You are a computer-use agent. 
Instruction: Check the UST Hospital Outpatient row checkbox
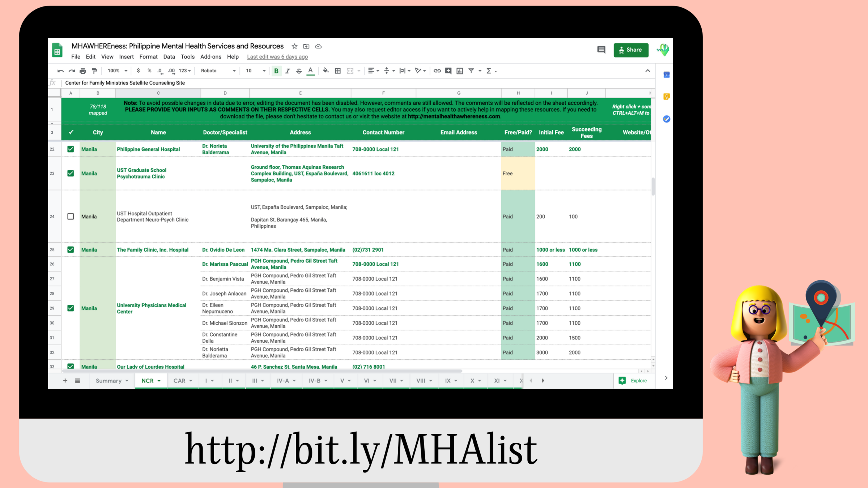pyautogui.click(x=71, y=217)
